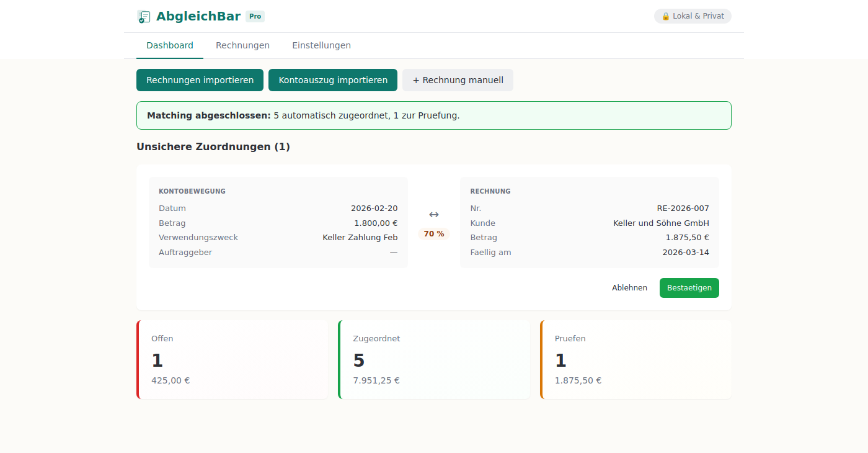
Task: Click the 70 % match confidence badge
Action: point(433,234)
